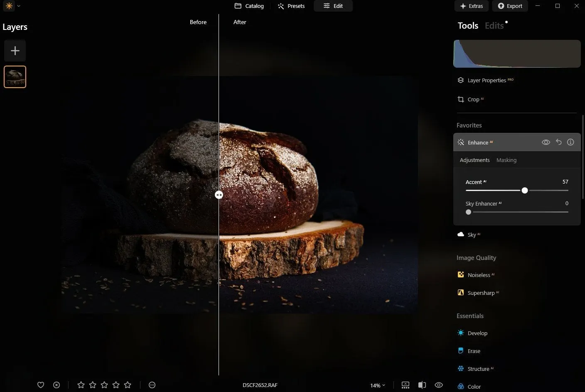
Task: Open Enhance tool info icon
Action: (x=570, y=142)
